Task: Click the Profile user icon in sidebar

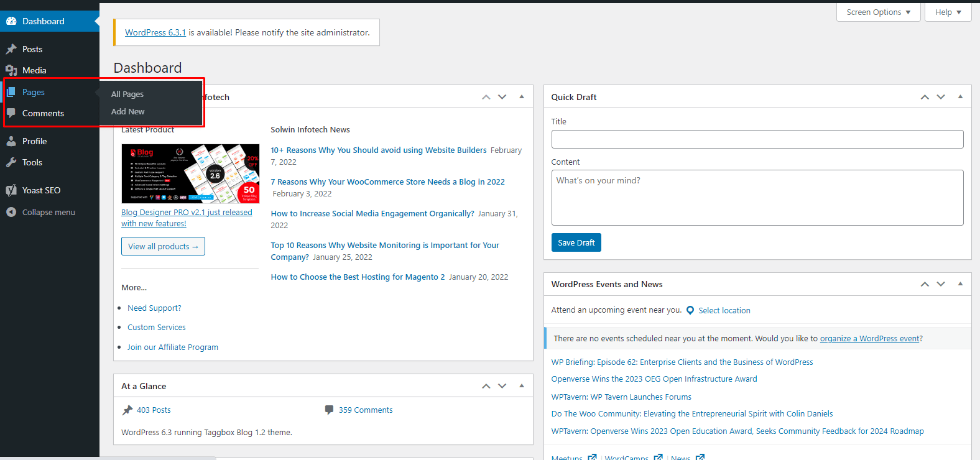Action: (x=11, y=141)
